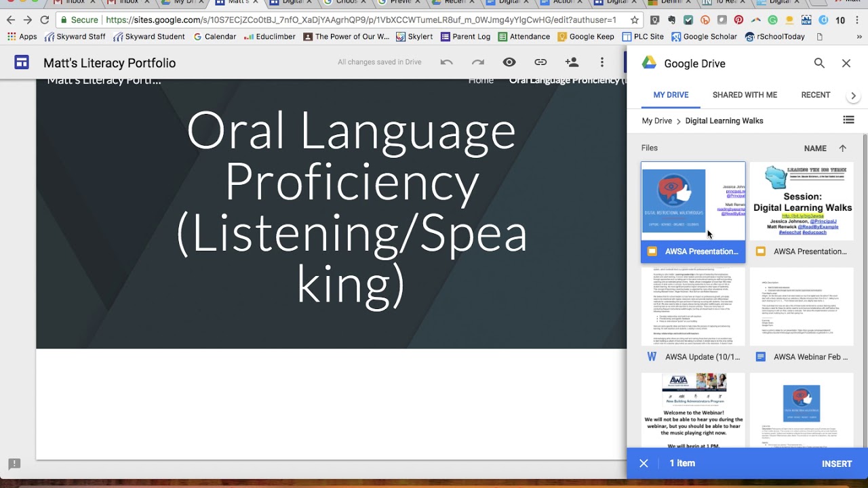Click the browser address bar URL
This screenshot has height=488, width=868.
[361, 20]
